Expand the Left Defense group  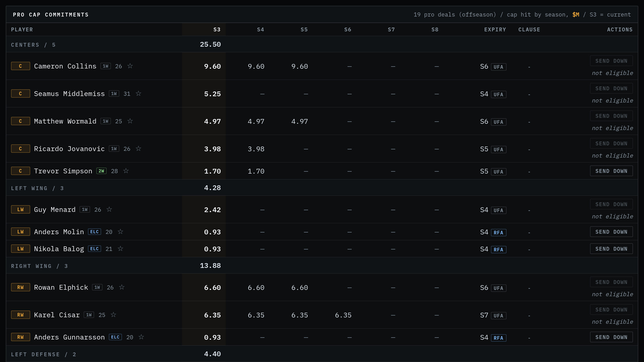pos(322,354)
